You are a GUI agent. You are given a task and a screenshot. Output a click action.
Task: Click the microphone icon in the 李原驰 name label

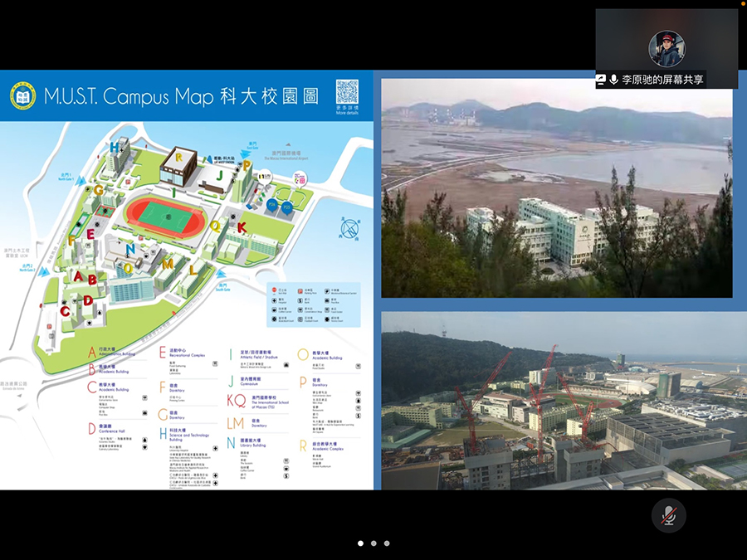pos(613,80)
